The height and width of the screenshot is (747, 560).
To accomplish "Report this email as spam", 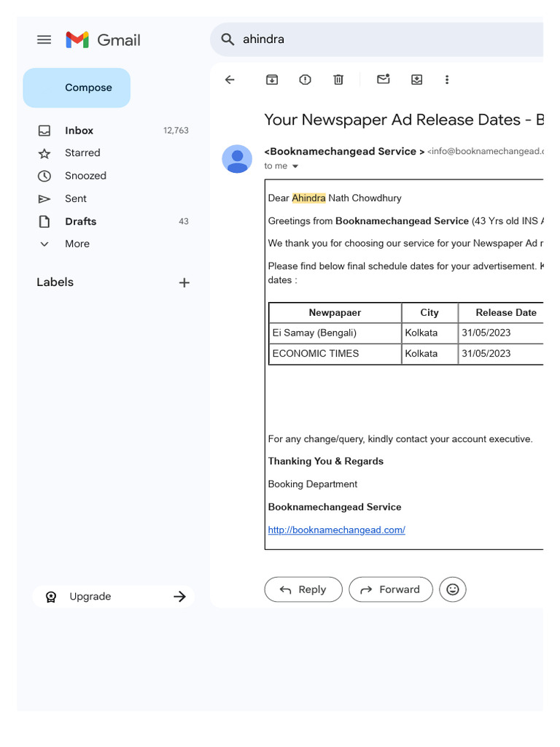I will tap(306, 80).
